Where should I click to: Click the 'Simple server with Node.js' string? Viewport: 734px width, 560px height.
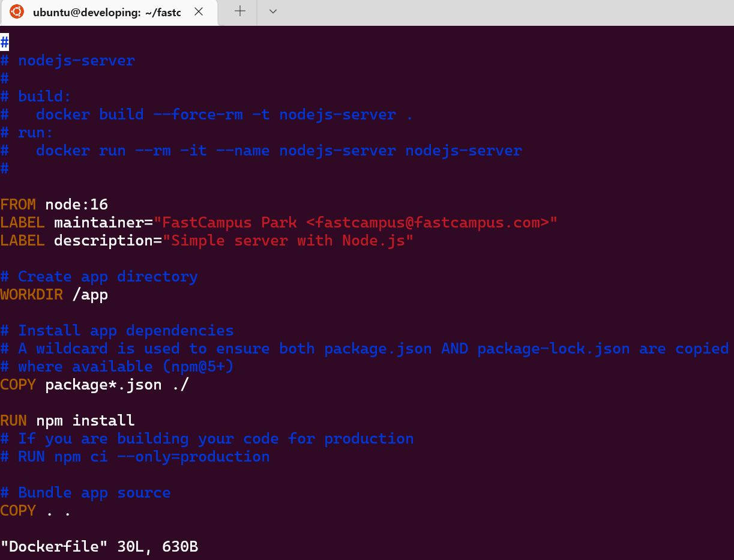(x=288, y=241)
